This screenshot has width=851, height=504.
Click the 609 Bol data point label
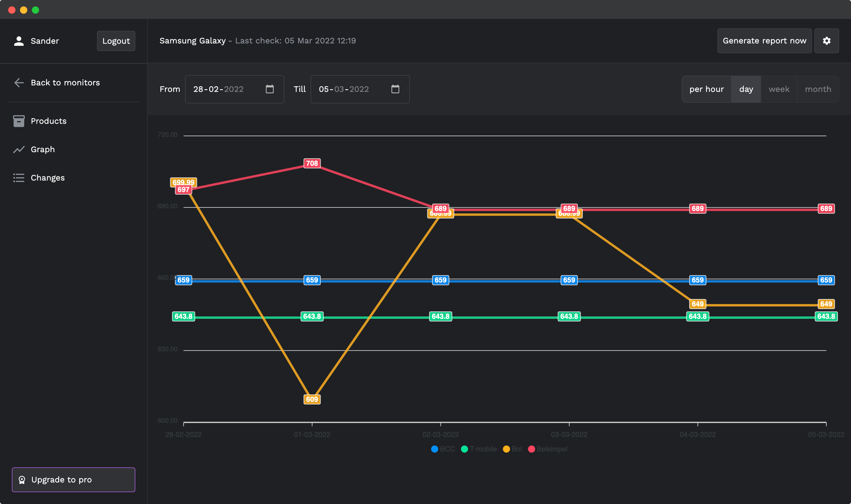pyautogui.click(x=312, y=399)
